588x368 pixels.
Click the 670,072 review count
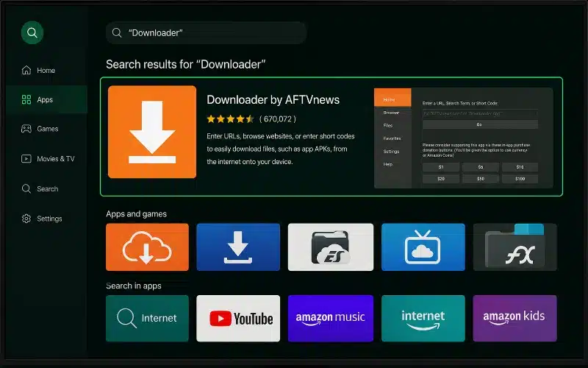coord(278,119)
